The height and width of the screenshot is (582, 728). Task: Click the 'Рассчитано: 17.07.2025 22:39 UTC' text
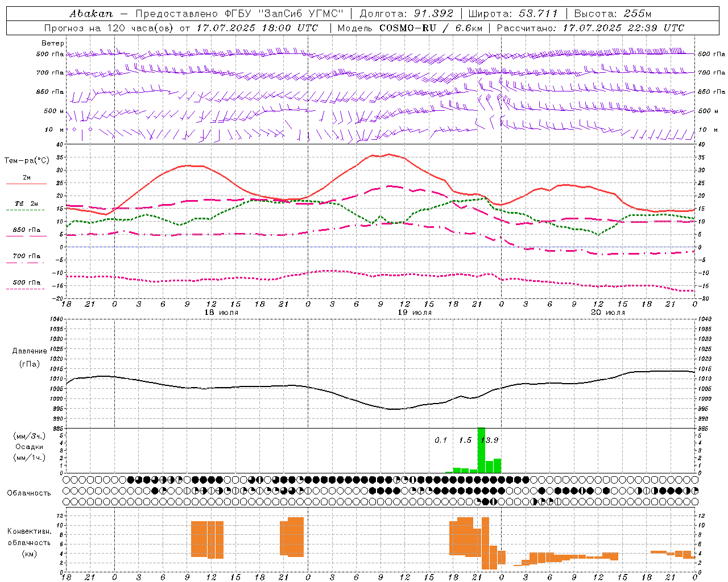click(590, 28)
